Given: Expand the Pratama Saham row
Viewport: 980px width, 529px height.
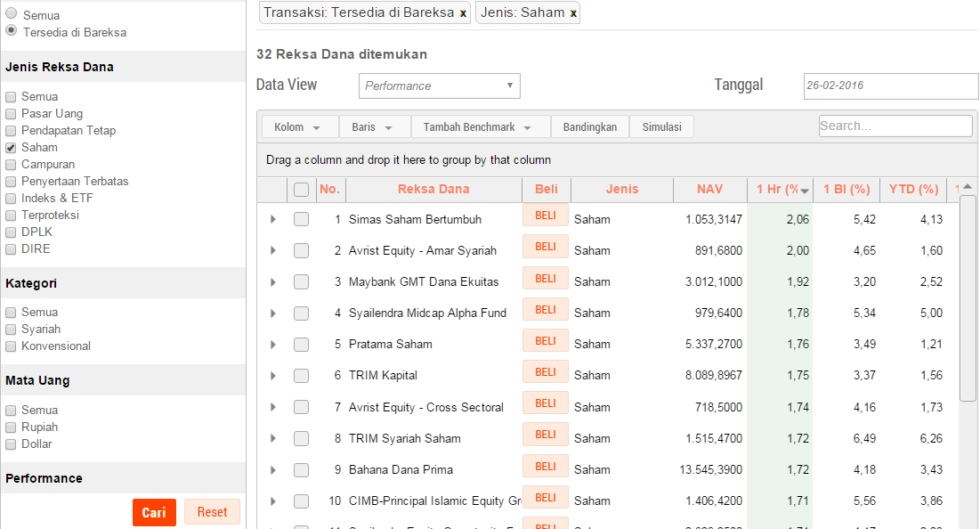Looking at the screenshot, I should click(273, 345).
